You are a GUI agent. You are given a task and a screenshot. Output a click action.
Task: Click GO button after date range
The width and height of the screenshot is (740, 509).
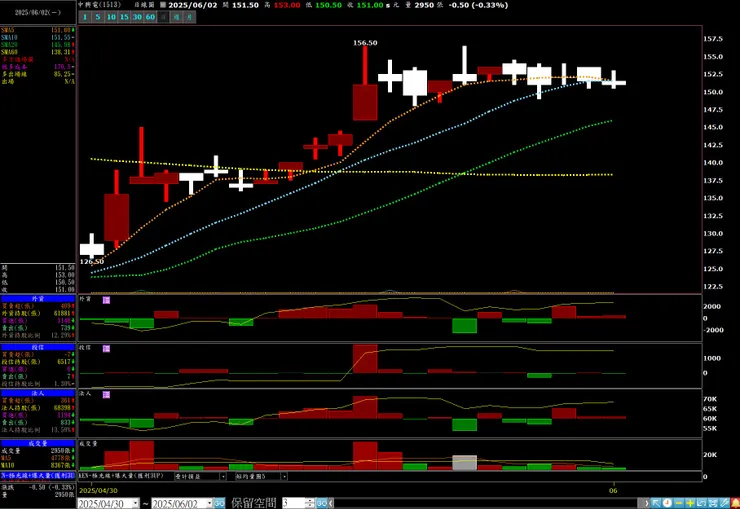click(219, 503)
